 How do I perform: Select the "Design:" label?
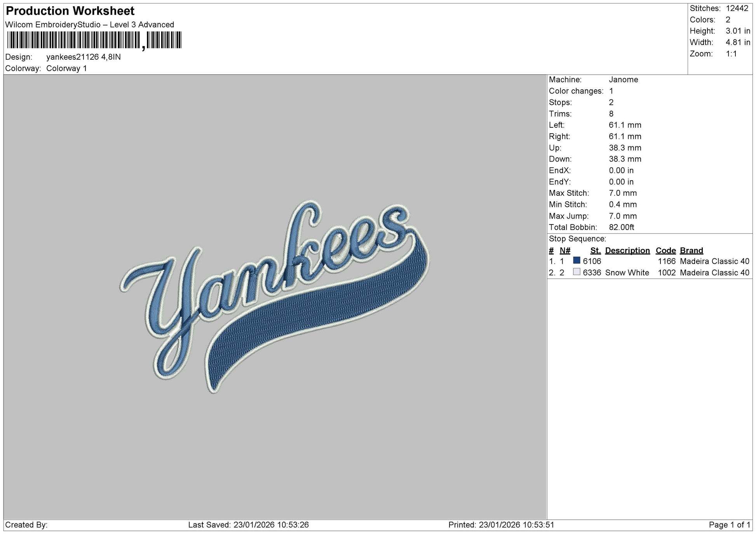tap(19, 57)
